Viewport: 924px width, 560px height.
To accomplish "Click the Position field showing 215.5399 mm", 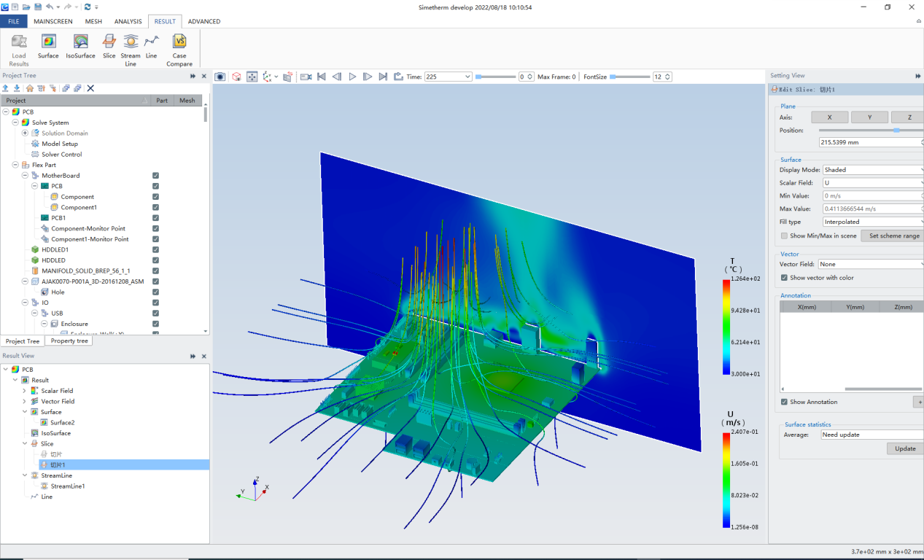I will pos(870,142).
